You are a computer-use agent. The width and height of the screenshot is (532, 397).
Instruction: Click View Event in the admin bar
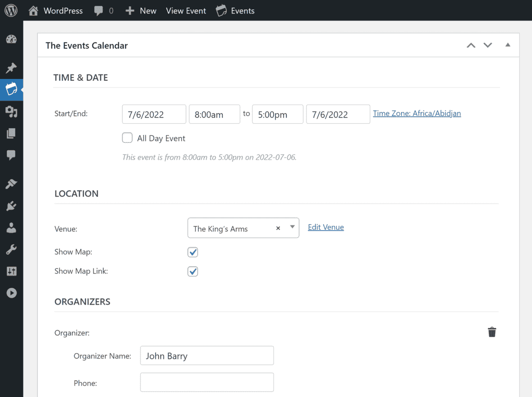click(x=186, y=11)
